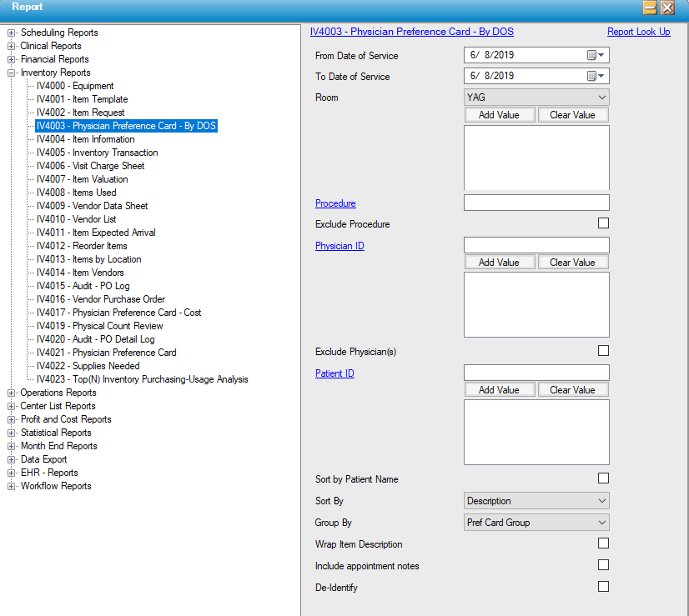Click the Report Look Up link
689x616 pixels.
(x=638, y=32)
